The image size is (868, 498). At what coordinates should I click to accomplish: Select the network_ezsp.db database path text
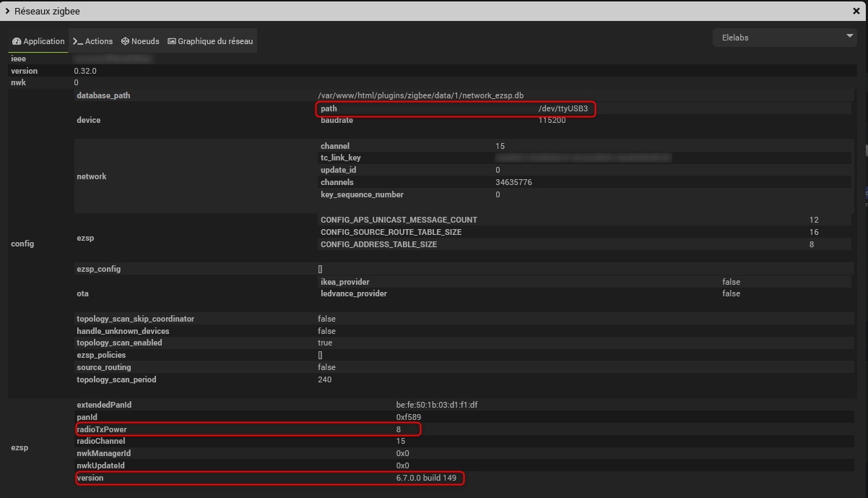coord(420,95)
